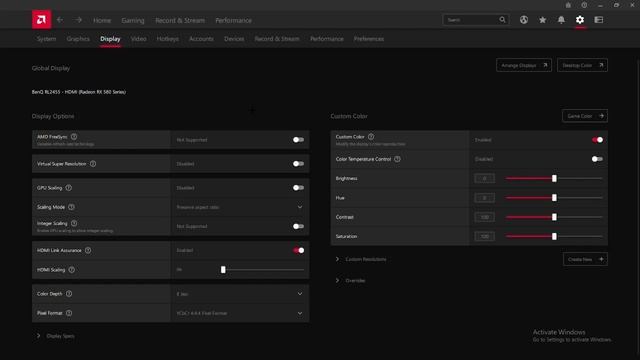Screen dimensions: 640x360
Task: Click the help question icon in title bar
Action: pyautogui.click(x=584, y=5)
